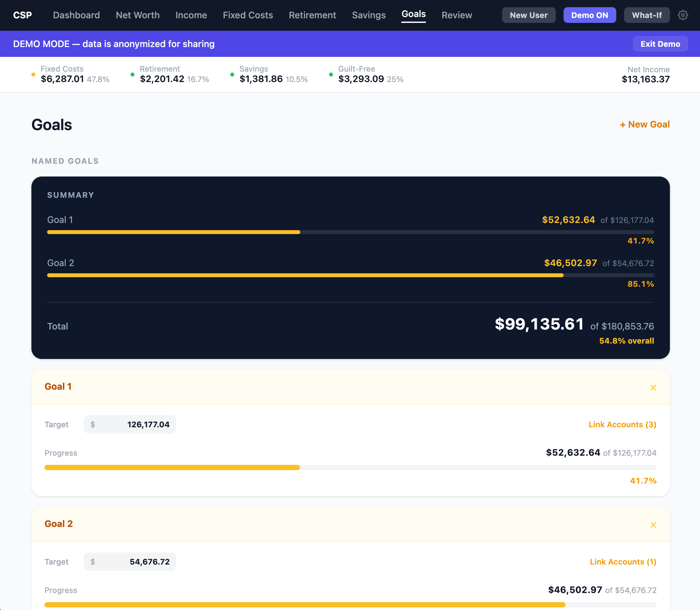
Task: Open the Net Worth page
Action: [x=137, y=15]
